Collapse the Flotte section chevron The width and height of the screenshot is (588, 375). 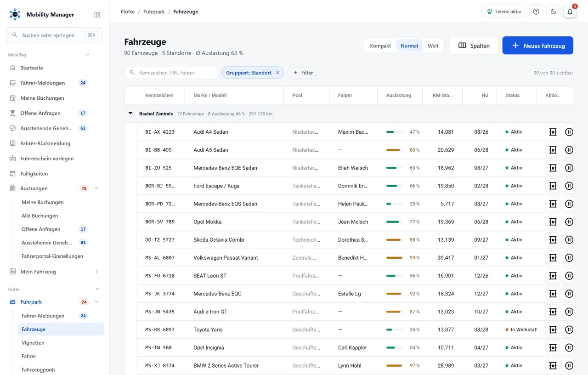point(97,289)
